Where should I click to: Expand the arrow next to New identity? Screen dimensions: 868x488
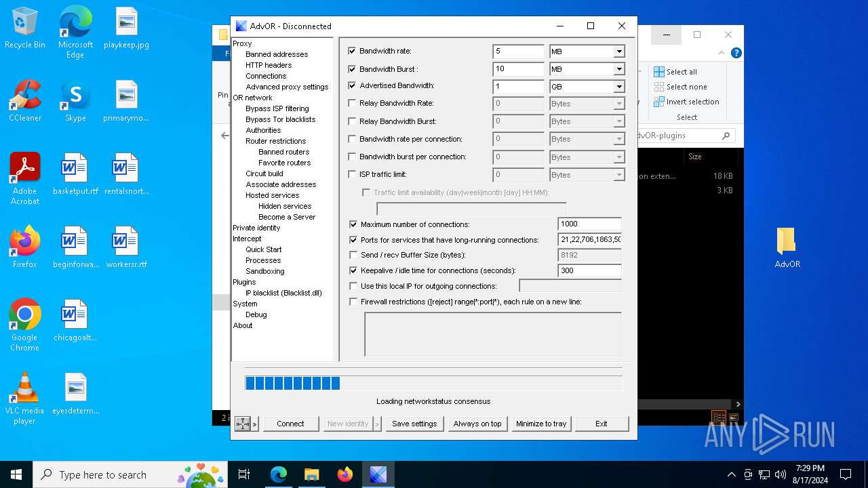[377, 424]
